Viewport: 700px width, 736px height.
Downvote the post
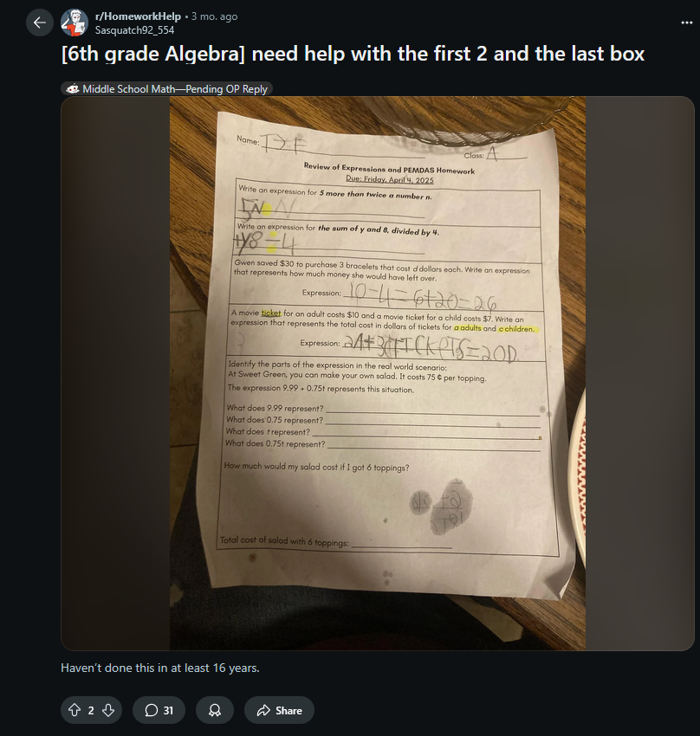click(x=108, y=710)
